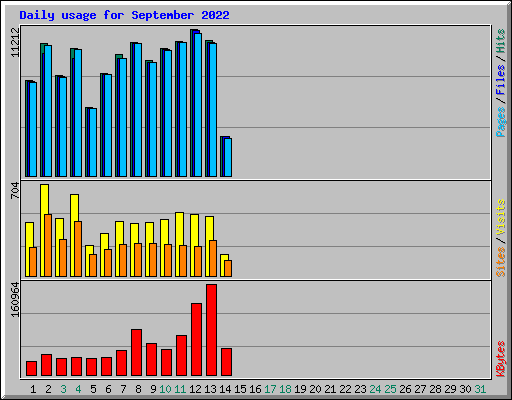The width and height of the screenshot is (512, 400).
Task: Click day 19 on the x-axis
Action: coord(300,389)
